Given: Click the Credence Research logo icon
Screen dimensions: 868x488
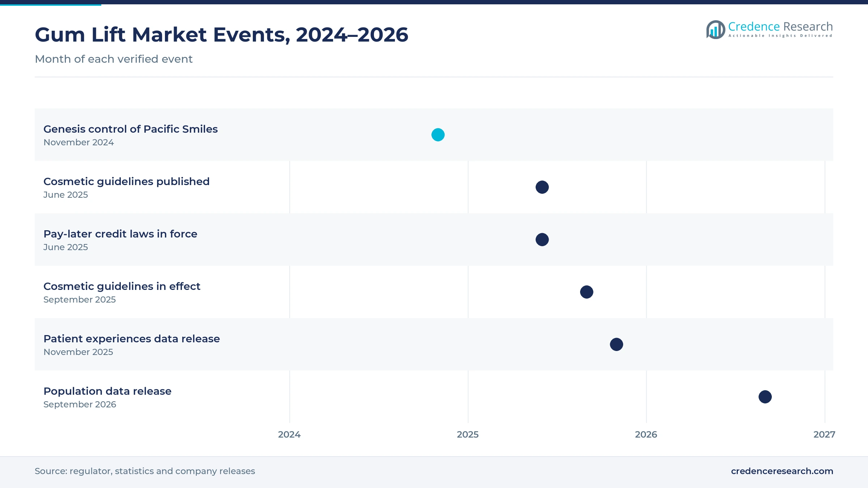Looking at the screenshot, I should click(715, 30).
